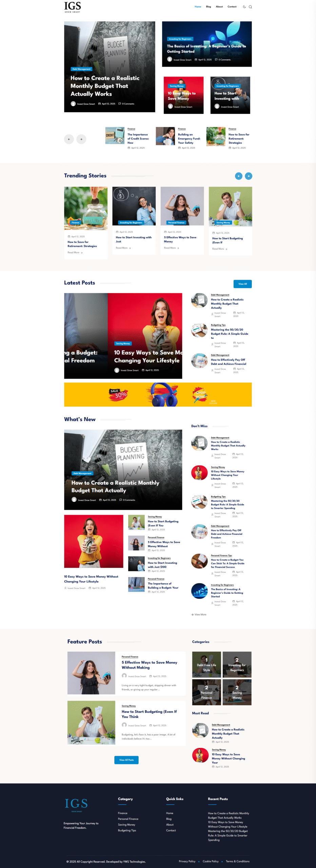Advance top carousel with right arrow
316x868 pixels.
pyautogui.click(x=81, y=139)
